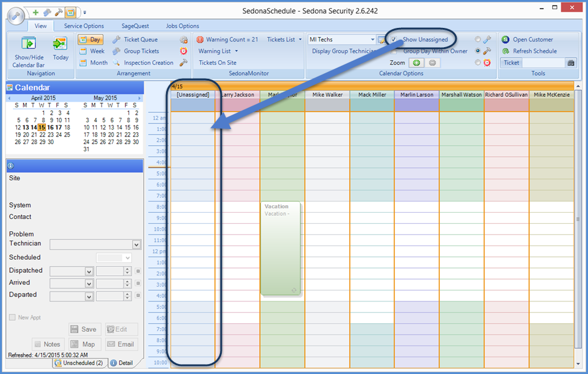The width and height of the screenshot is (588, 374).
Task: Open the SedonaSchedule application orb menu
Action: [15, 17]
